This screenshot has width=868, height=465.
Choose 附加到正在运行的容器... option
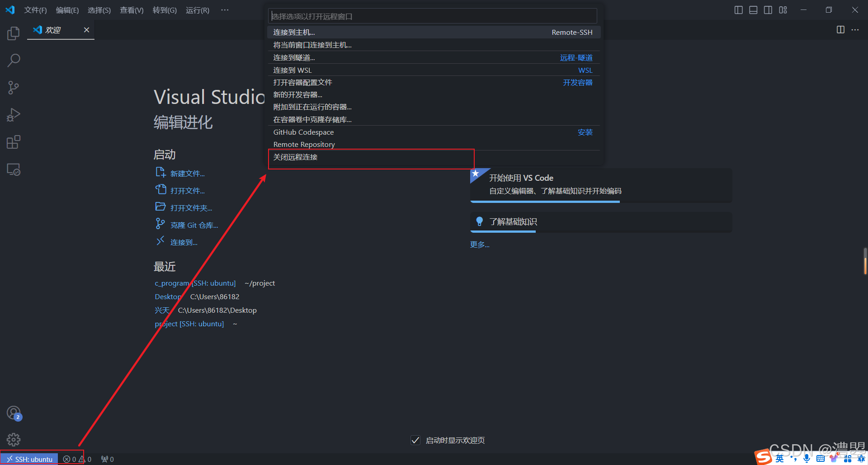(x=434, y=107)
